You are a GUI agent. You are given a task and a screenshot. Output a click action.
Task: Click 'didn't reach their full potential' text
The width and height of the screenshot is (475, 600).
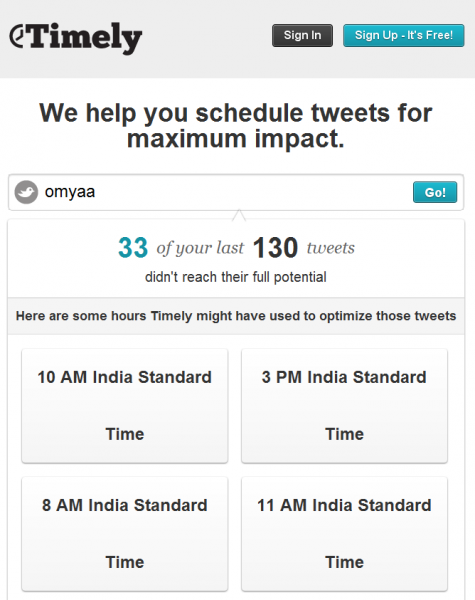[x=236, y=277]
